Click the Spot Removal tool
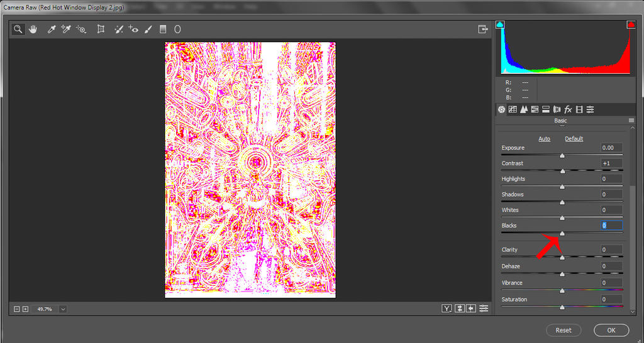This screenshot has width=644, height=343. pos(118,29)
